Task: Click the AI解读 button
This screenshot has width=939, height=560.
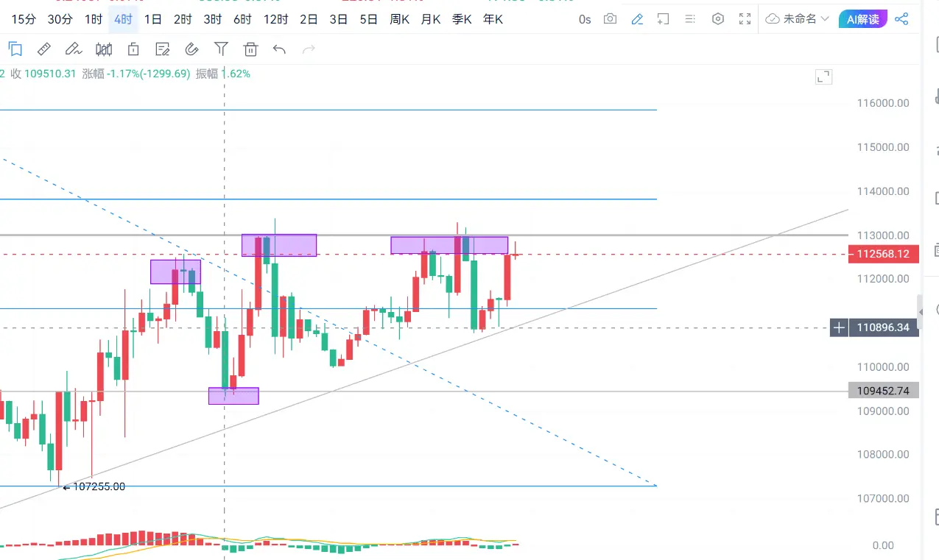Action: pos(863,19)
